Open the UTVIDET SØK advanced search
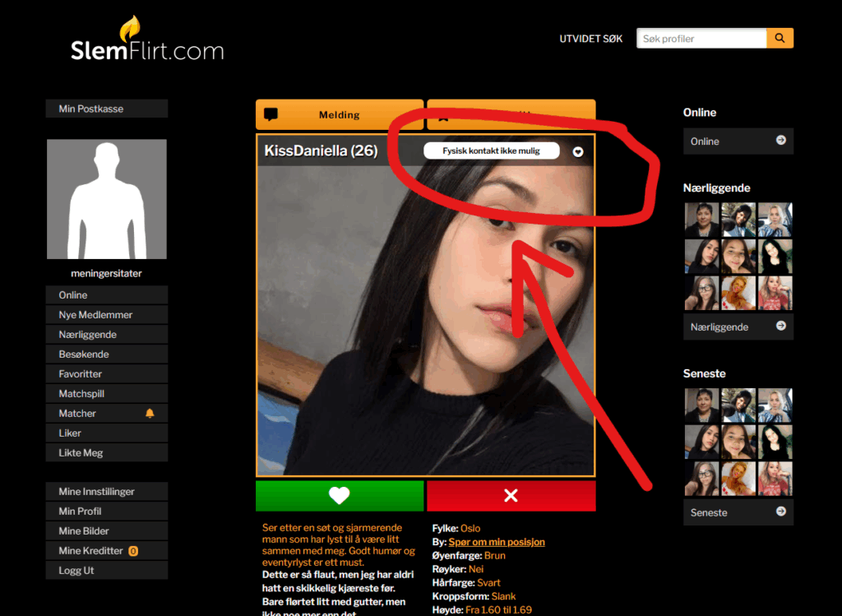The height and width of the screenshot is (616, 842). pyautogui.click(x=590, y=39)
